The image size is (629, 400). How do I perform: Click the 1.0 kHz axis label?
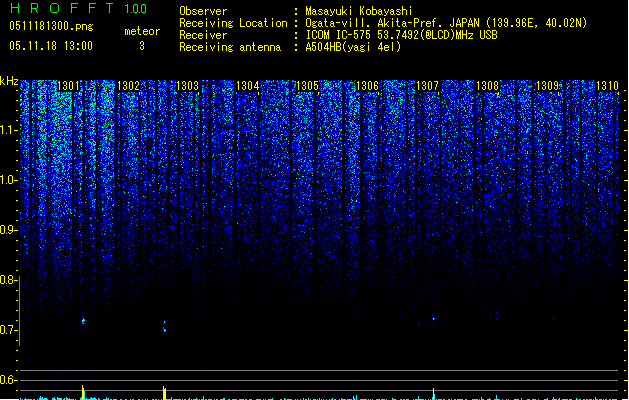(x=8, y=180)
